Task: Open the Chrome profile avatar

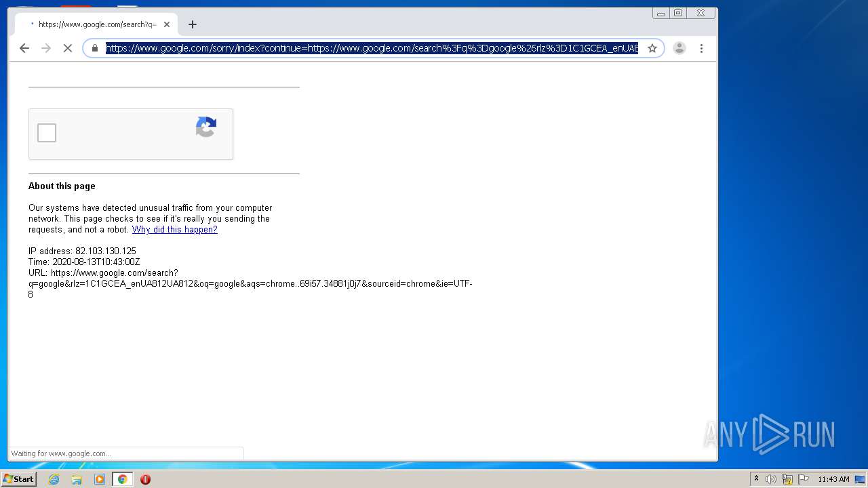Action: [679, 48]
